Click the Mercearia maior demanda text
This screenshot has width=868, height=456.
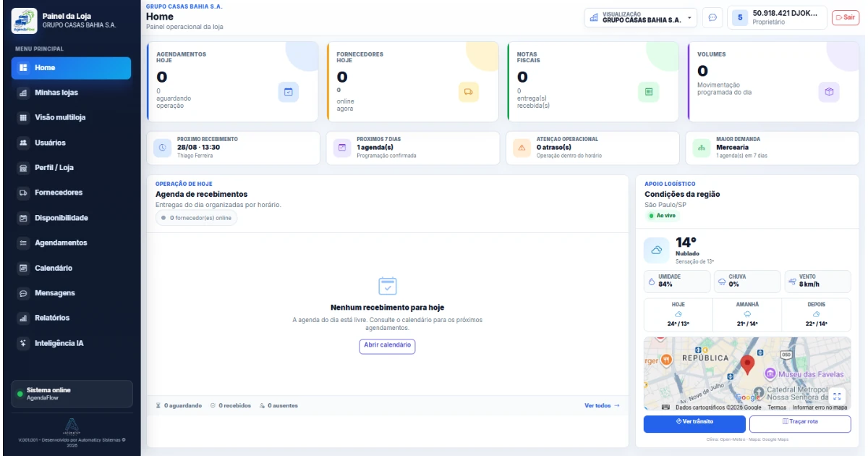tap(732, 147)
